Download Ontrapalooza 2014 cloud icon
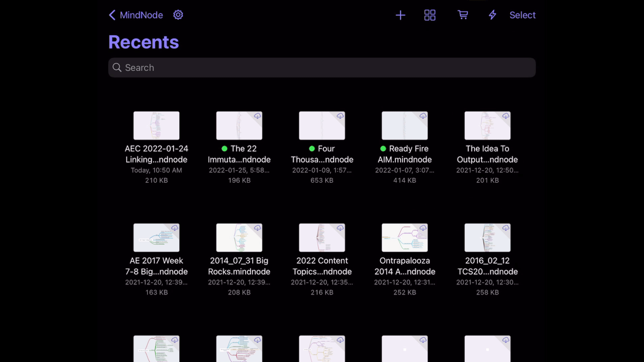 (423, 228)
